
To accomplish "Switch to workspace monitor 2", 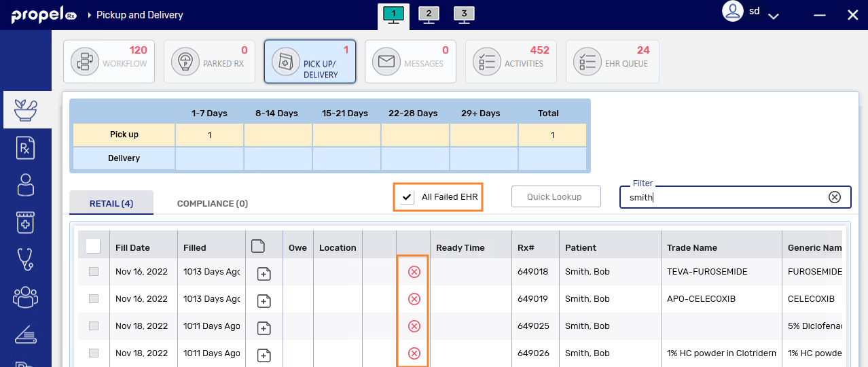I will [429, 14].
